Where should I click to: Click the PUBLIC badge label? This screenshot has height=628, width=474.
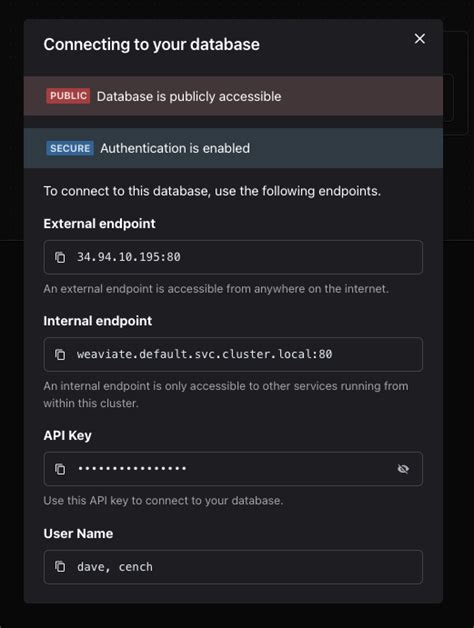pyautogui.click(x=68, y=96)
